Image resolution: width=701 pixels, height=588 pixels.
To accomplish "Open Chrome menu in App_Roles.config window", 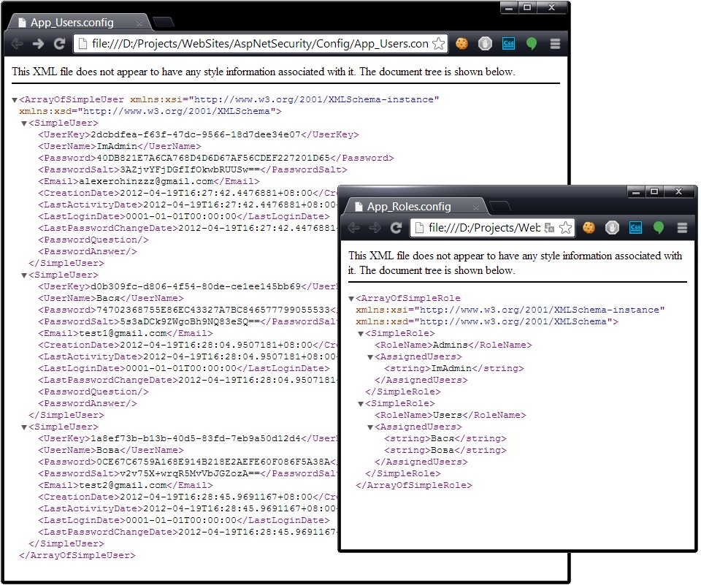I will pyautogui.click(x=682, y=228).
